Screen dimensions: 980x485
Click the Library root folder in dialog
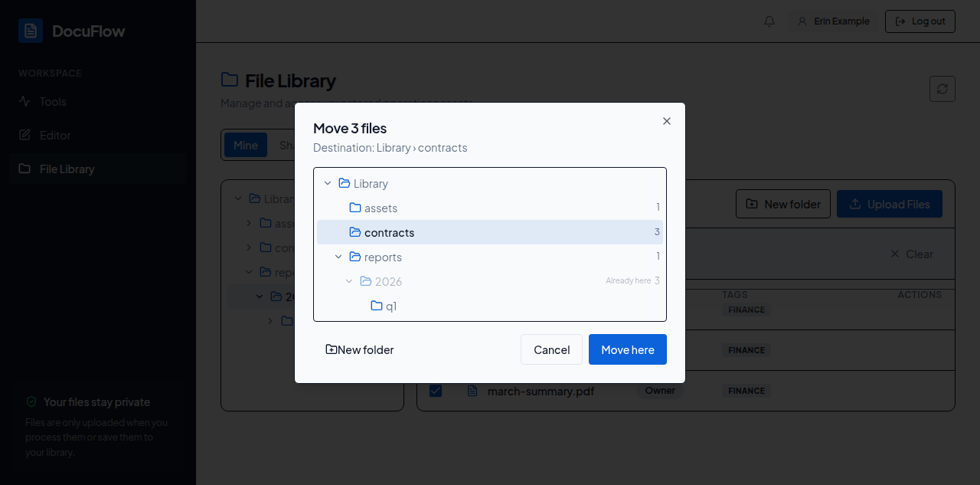[490, 183]
